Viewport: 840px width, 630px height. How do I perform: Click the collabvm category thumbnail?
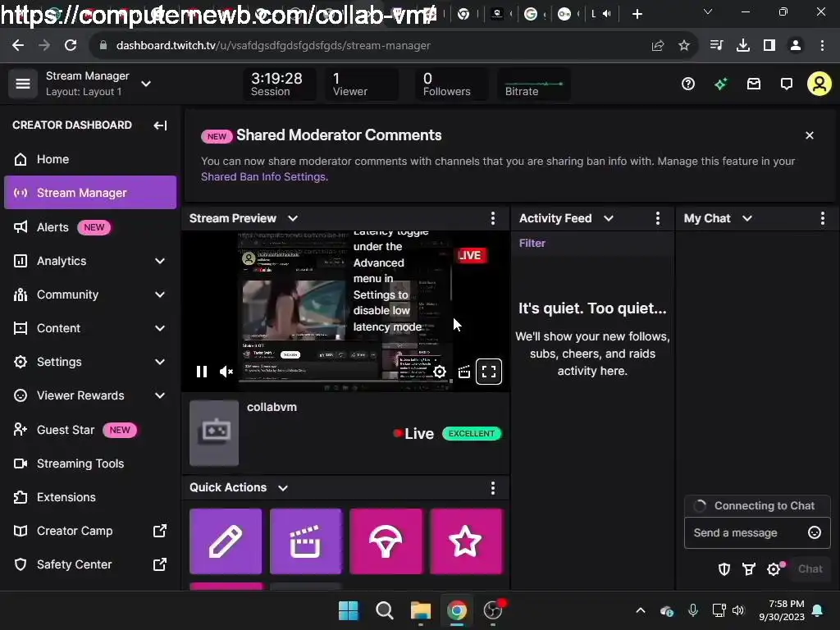214,432
